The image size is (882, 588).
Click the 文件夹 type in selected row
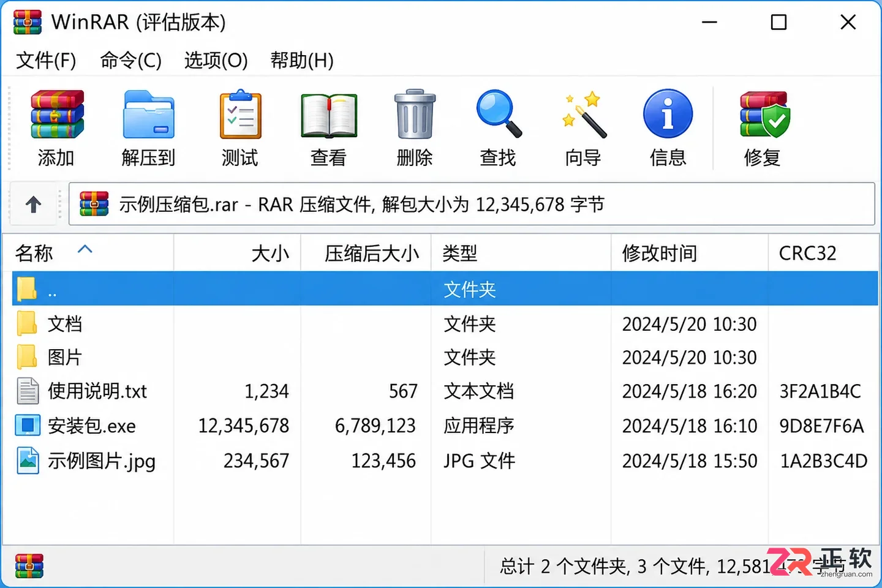(x=470, y=289)
